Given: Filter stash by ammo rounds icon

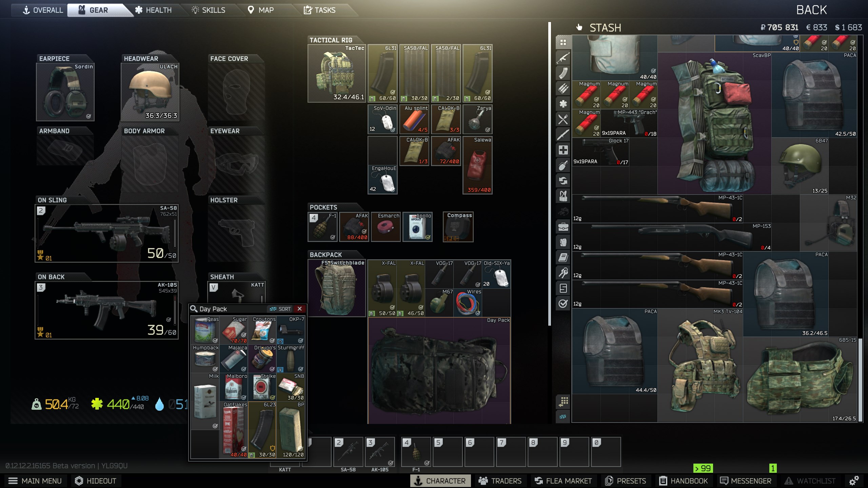Looking at the screenshot, I should click(x=563, y=88).
